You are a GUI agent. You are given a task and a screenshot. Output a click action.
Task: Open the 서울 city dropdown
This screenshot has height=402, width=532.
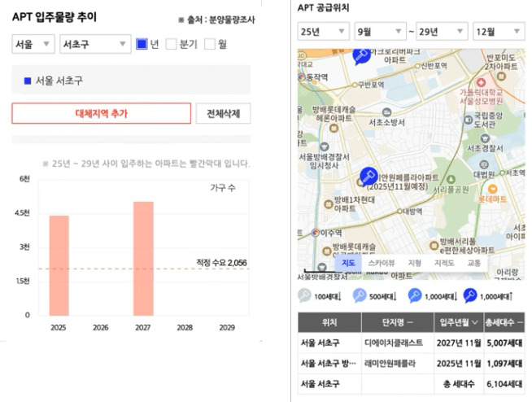point(33,44)
